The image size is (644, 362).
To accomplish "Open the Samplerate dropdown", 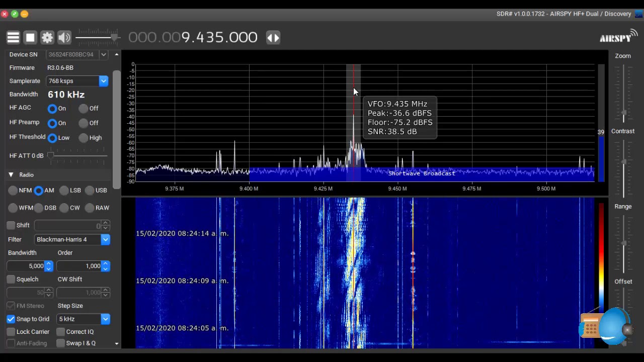I will pyautogui.click(x=103, y=81).
